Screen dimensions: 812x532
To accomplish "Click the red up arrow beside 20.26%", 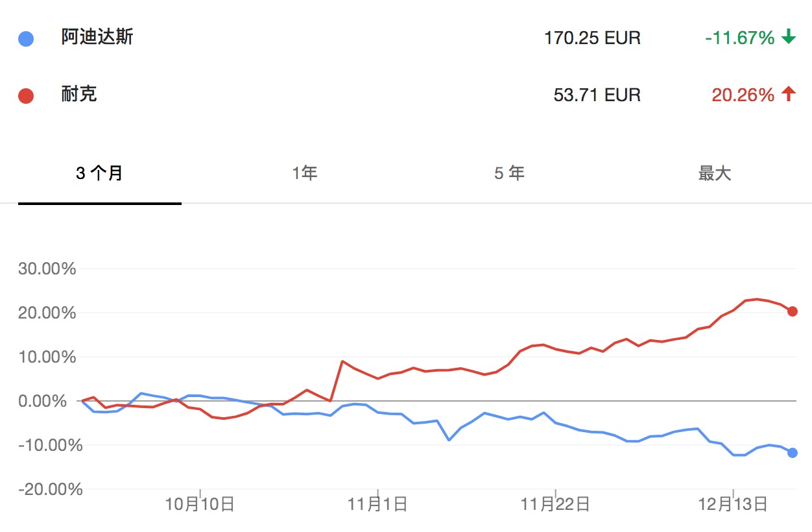I will 788,95.
